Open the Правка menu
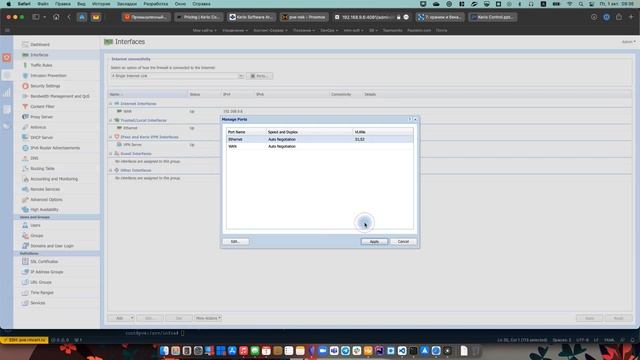640x360 pixels. pos(62,4)
